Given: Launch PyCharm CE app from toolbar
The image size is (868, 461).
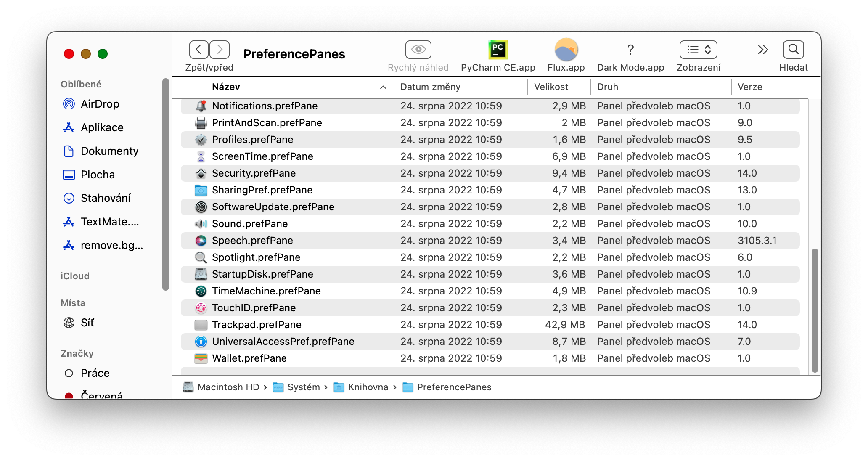Looking at the screenshot, I should pyautogui.click(x=498, y=50).
